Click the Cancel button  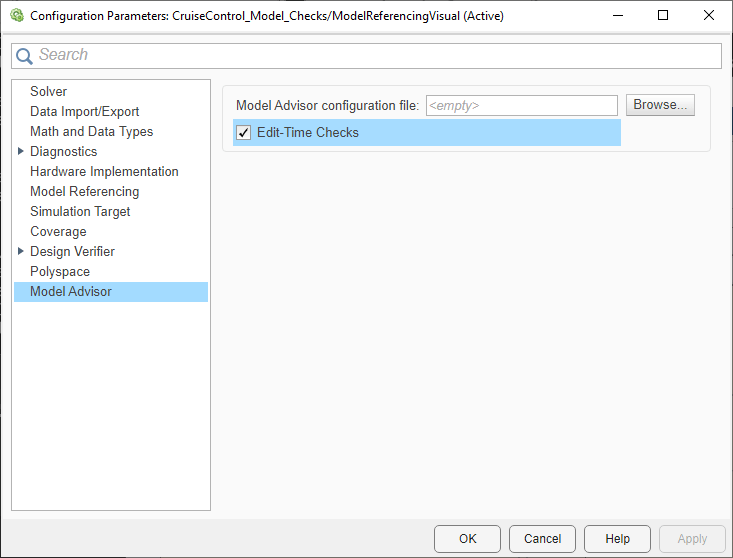(x=542, y=538)
